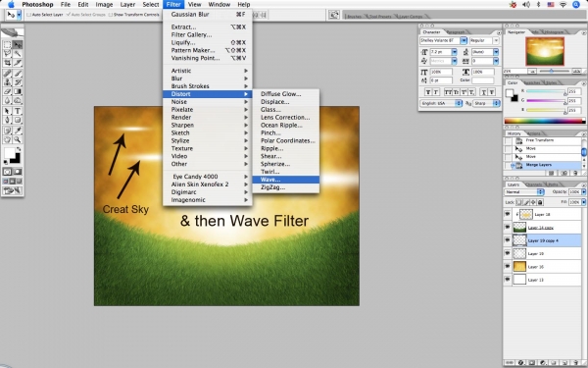
Task: Select the Gradient tool
Action: (18, 91)
